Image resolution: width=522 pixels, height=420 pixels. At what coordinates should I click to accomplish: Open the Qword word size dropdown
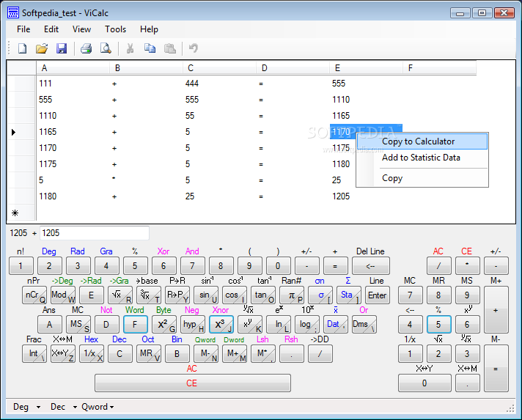coord(98,407)
